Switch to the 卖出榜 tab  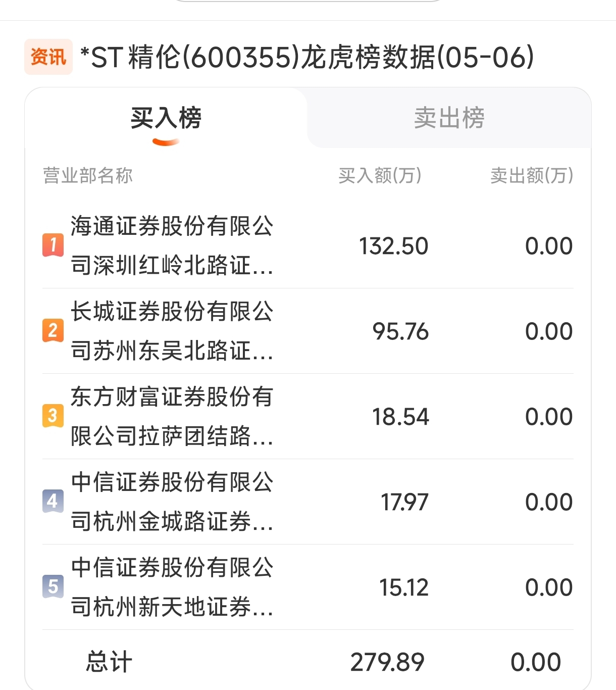(x=449, y=118)
